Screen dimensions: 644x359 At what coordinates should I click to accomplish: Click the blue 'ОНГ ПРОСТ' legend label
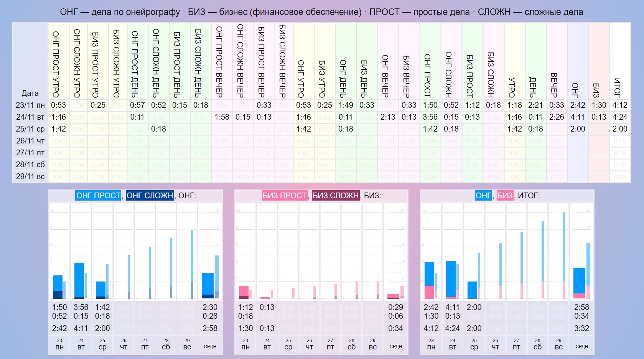98,196
